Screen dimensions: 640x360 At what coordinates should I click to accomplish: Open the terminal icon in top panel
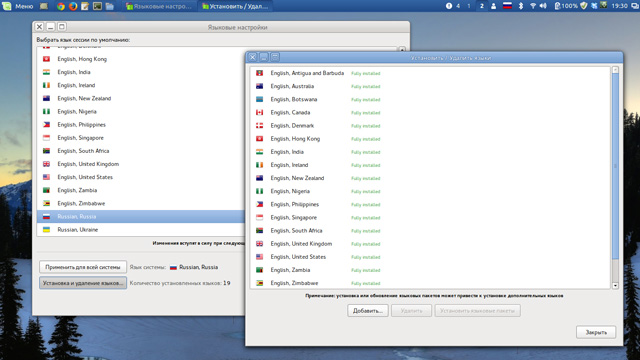(x=97, y=6)
